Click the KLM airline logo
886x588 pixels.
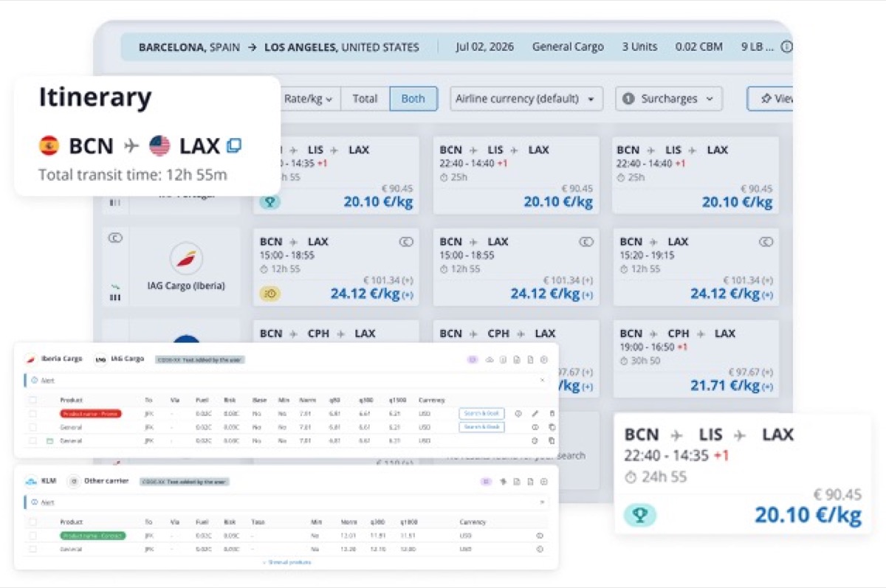(x=31, y=482)
